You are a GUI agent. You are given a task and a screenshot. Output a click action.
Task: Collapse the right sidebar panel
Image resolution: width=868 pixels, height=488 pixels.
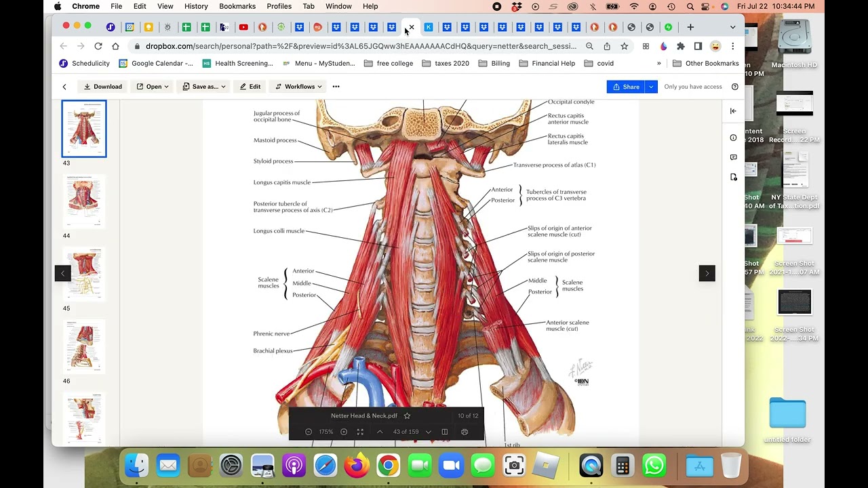tap(733, 111)
